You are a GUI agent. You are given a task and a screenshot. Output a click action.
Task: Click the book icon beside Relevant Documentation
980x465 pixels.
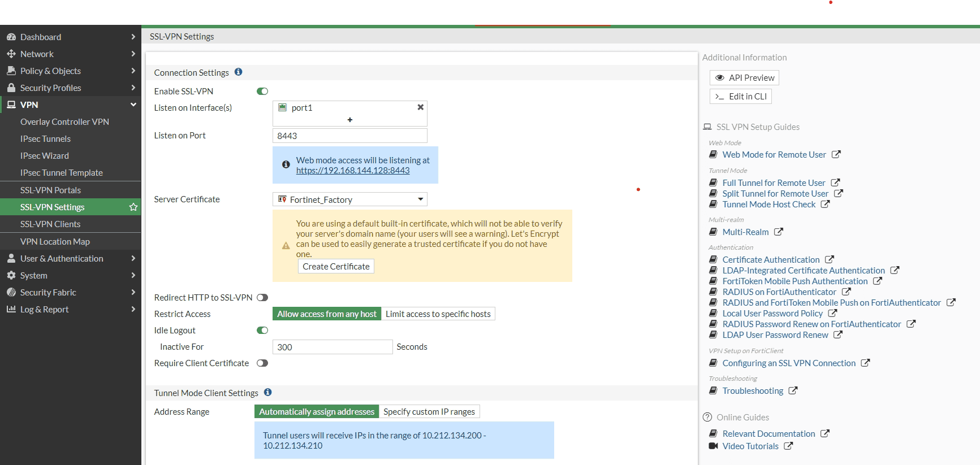coord(714,433)
